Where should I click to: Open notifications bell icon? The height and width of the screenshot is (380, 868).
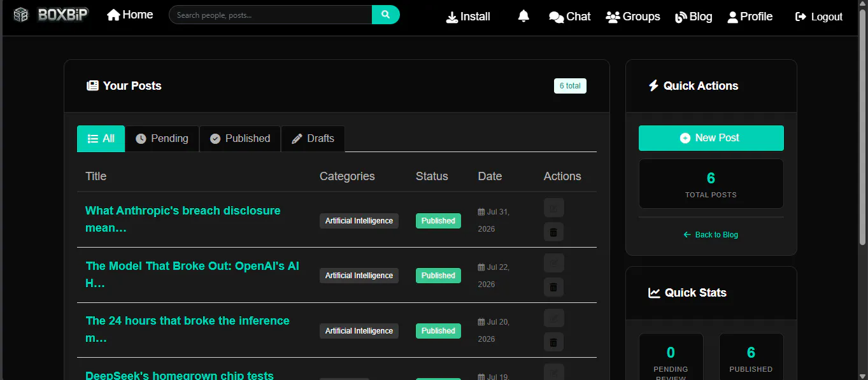click(523, 17)
